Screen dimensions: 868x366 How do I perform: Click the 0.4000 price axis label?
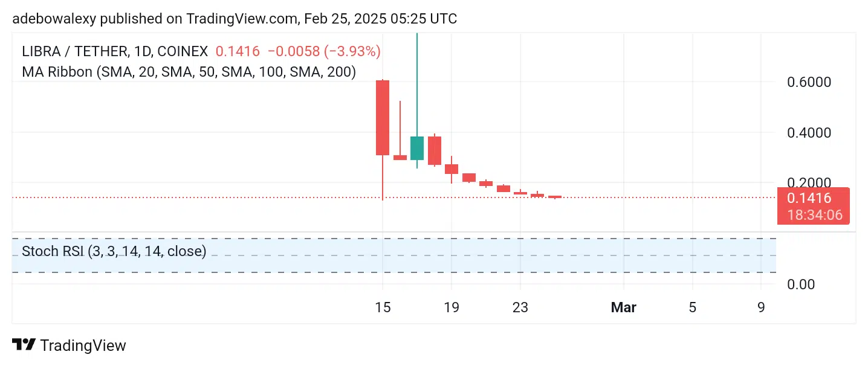coord(808,132)
